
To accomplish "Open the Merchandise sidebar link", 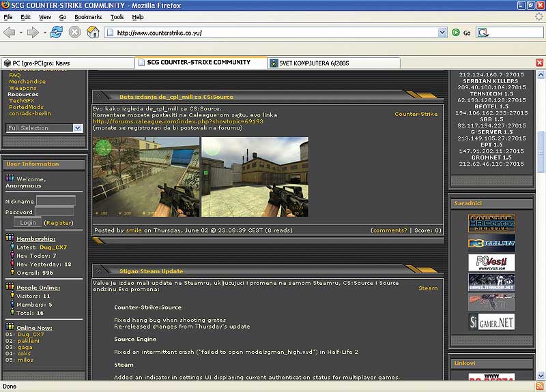I will pos(27,81).
